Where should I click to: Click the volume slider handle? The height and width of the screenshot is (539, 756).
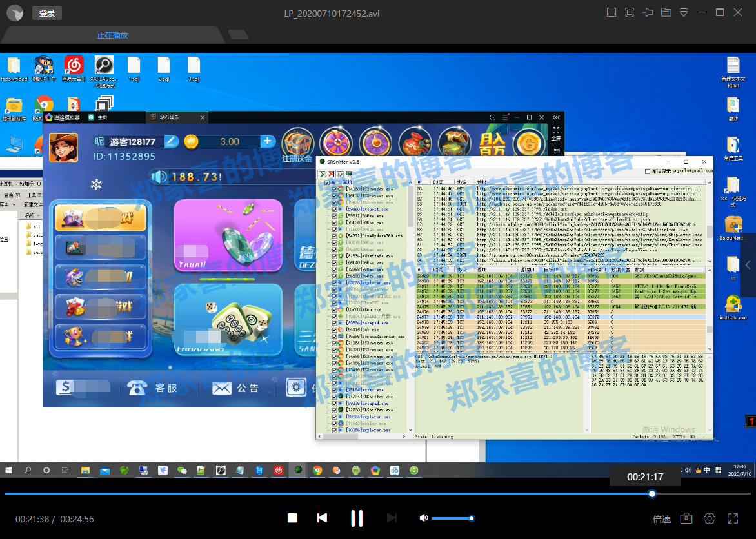pyautogui.click(x=472, y=518)
